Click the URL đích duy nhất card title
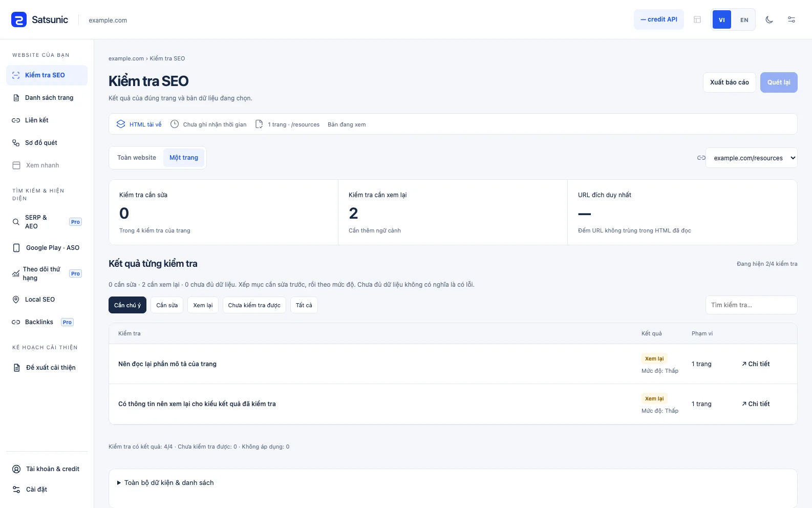 coord(605,195)
